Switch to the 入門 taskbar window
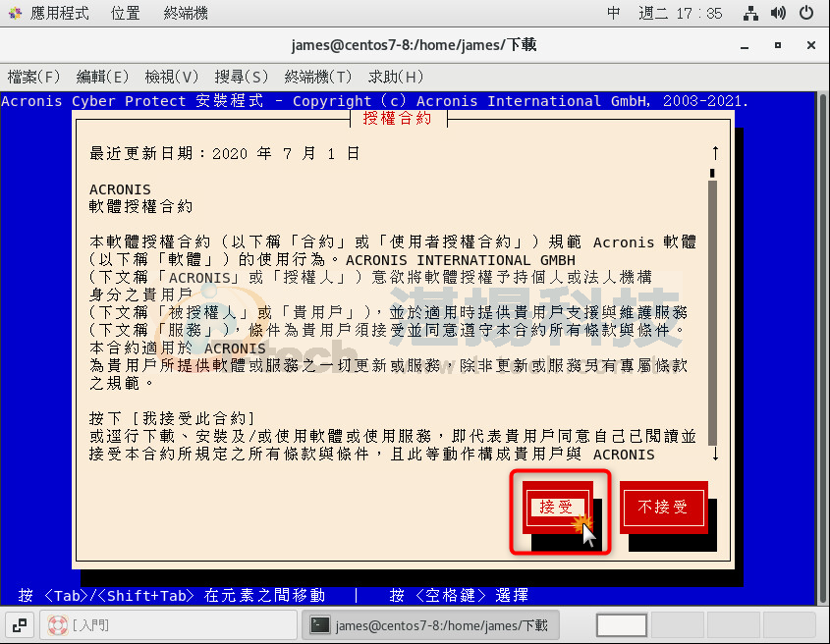830x644 pixels. (168, 625)
